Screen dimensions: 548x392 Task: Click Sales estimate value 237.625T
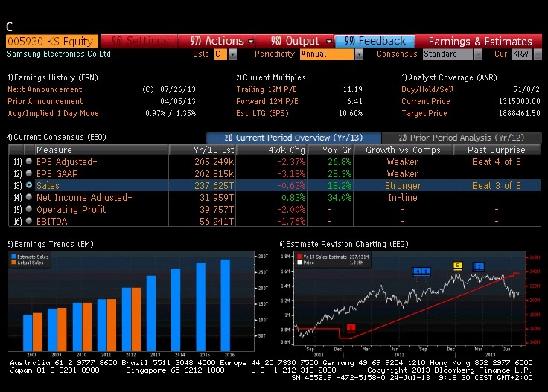(214, 186)
